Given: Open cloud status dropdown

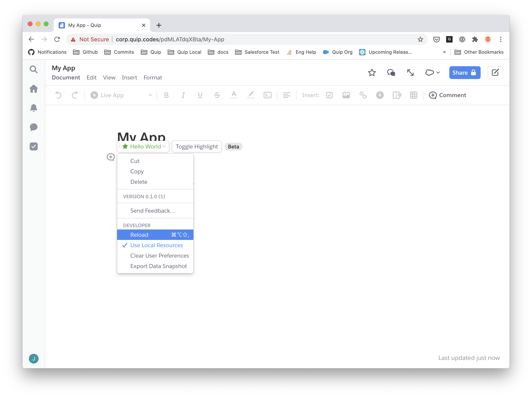Looking at the screenshot, I should pos(433,73).
